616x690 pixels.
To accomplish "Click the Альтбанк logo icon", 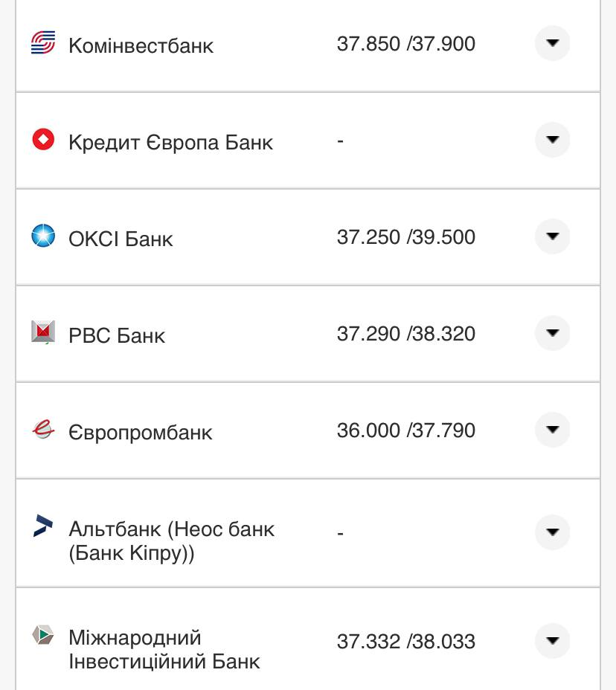I will (x=43, y=526).
